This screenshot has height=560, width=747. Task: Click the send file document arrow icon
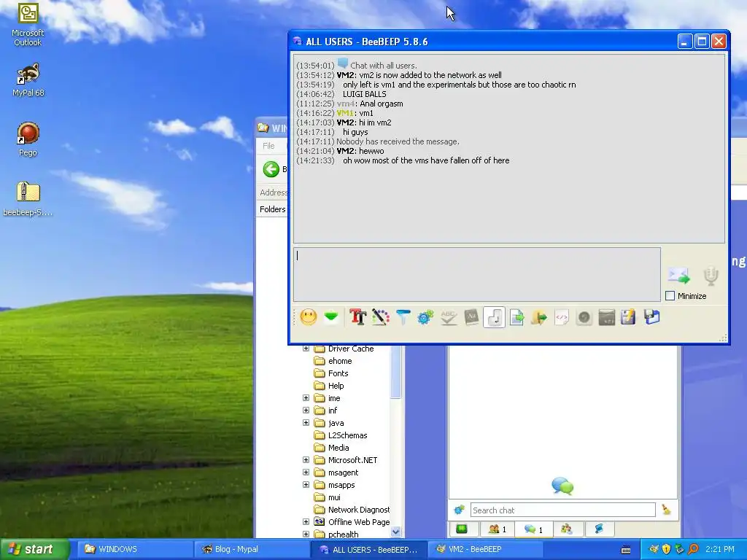pos(517,317)
